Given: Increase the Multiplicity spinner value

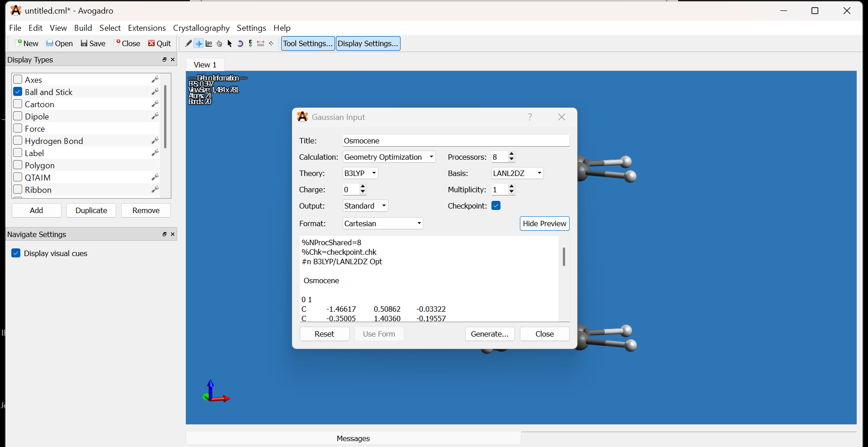Looking at the screenshot, I should (x=512, y=187).
